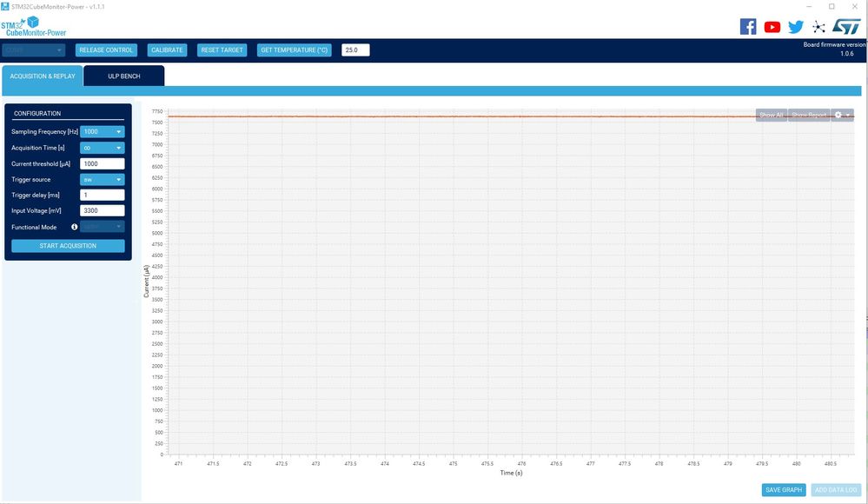868x504 pixels.
Task: Open the Functional Mode dropdown
Action: 103,227
